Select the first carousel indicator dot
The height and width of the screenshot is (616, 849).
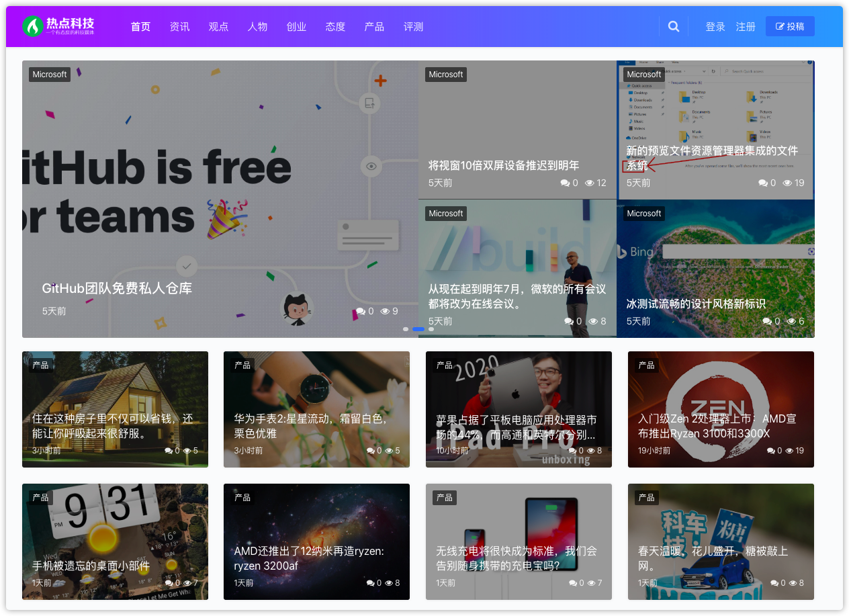(x=406, y=329)
